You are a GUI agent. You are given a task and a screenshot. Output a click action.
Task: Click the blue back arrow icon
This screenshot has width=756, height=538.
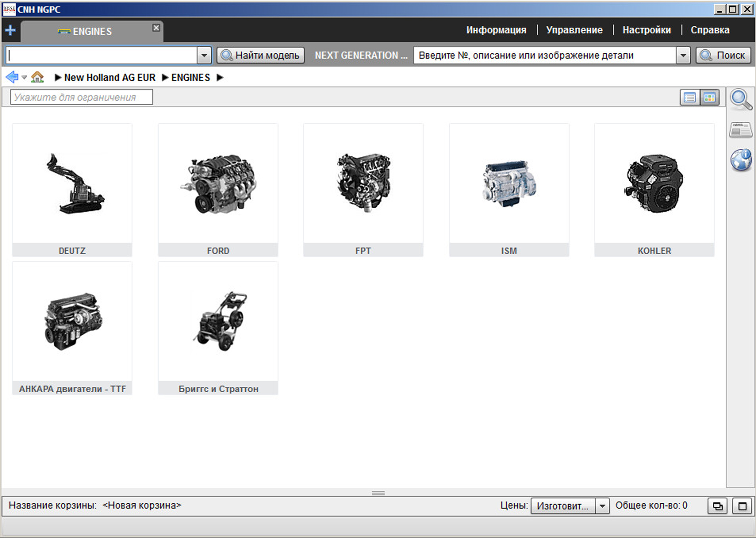pos(12,77)
